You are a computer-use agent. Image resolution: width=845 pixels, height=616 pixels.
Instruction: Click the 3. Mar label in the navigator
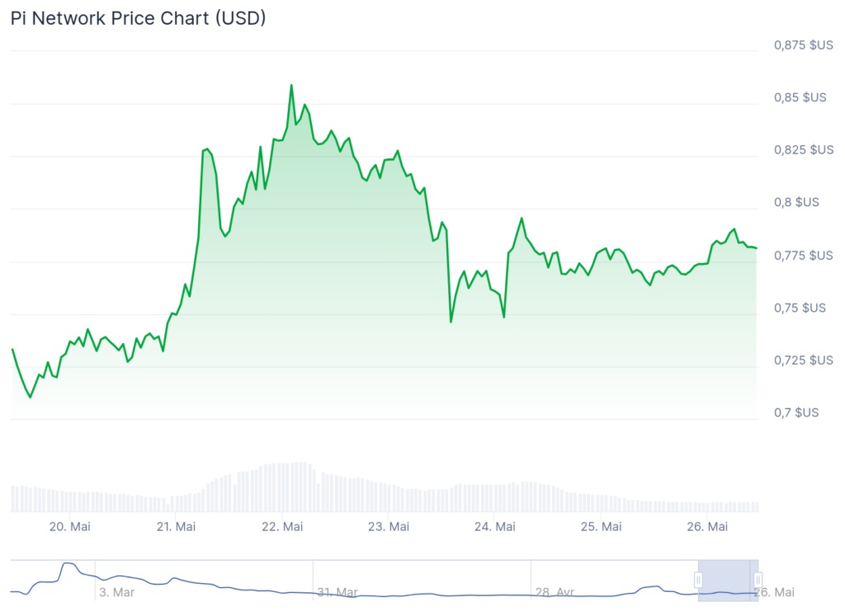[117, 592]
